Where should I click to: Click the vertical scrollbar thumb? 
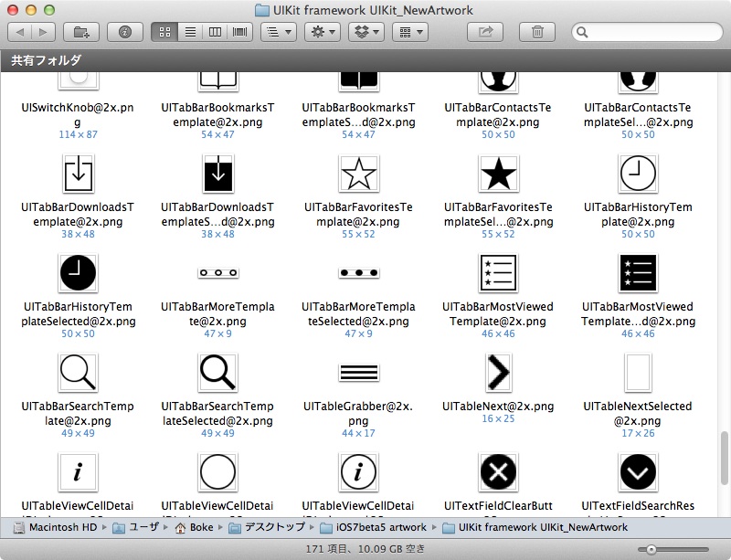(724, 460)
